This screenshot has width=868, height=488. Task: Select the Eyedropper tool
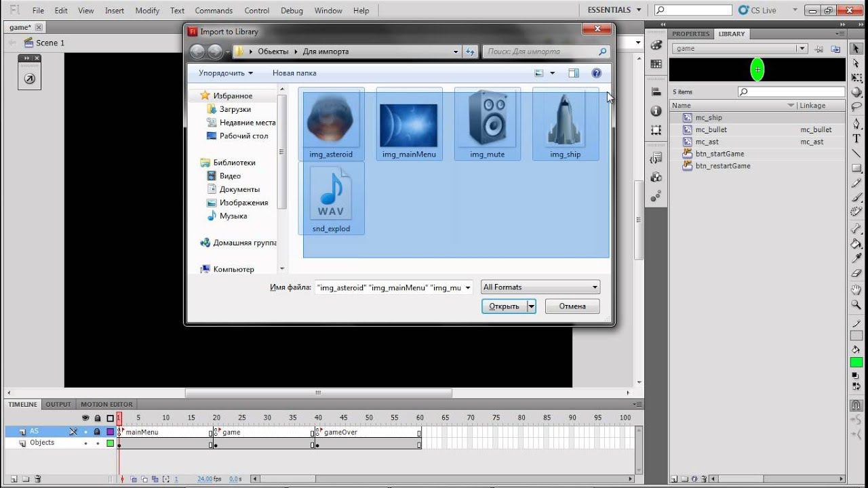click(856, 258)
